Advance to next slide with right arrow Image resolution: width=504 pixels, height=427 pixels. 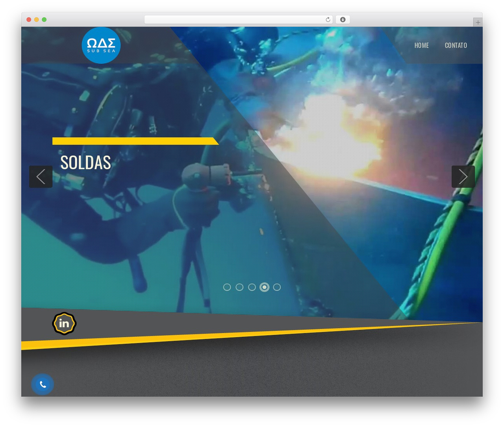[x=463, y=176]
